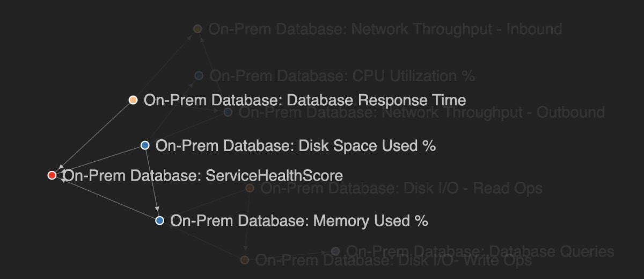Click the dimmed Database Queries node dot
Screen dimensions: 644x279
click(x=335, y=251)
